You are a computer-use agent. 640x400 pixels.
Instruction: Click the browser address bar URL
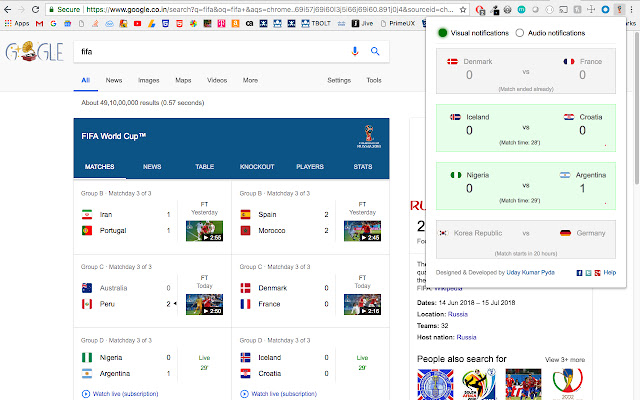(269, 9)
